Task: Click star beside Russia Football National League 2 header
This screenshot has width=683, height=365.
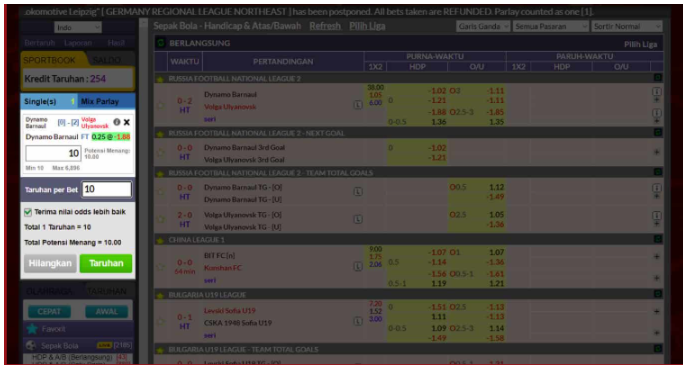Action: [160, 79]
